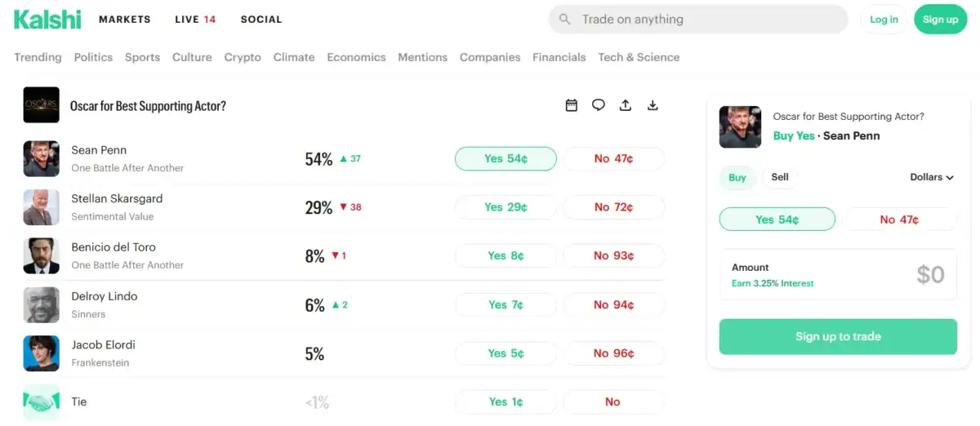The height and width of the screenshot is (426, 980).
Task: Click the Tie handshake icon
Action: click(41, 402)
